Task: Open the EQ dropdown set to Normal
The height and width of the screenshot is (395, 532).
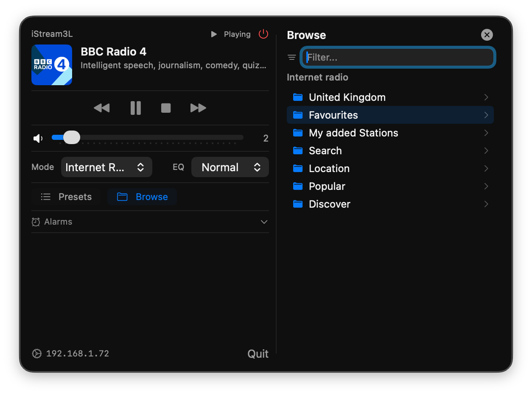Action: point(230,167)
